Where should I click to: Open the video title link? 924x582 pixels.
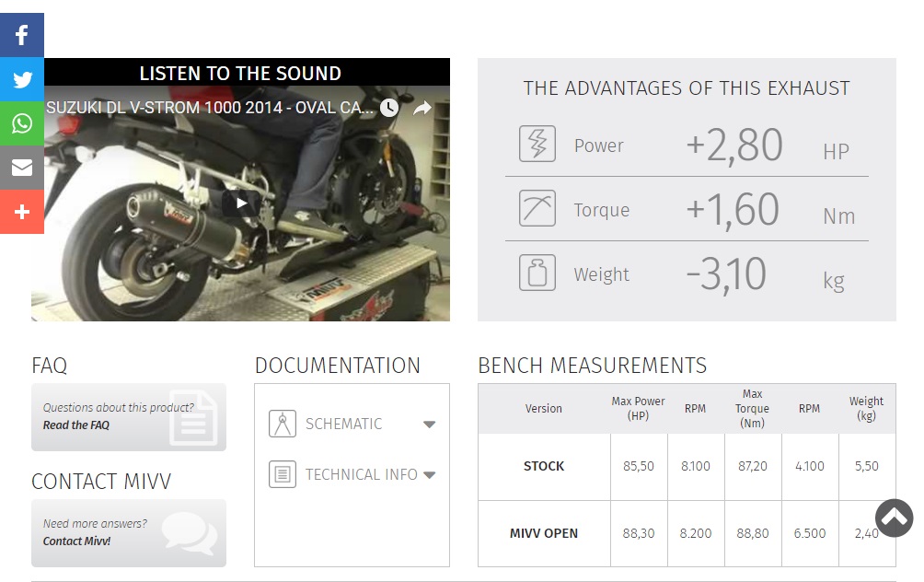(209, 108)
